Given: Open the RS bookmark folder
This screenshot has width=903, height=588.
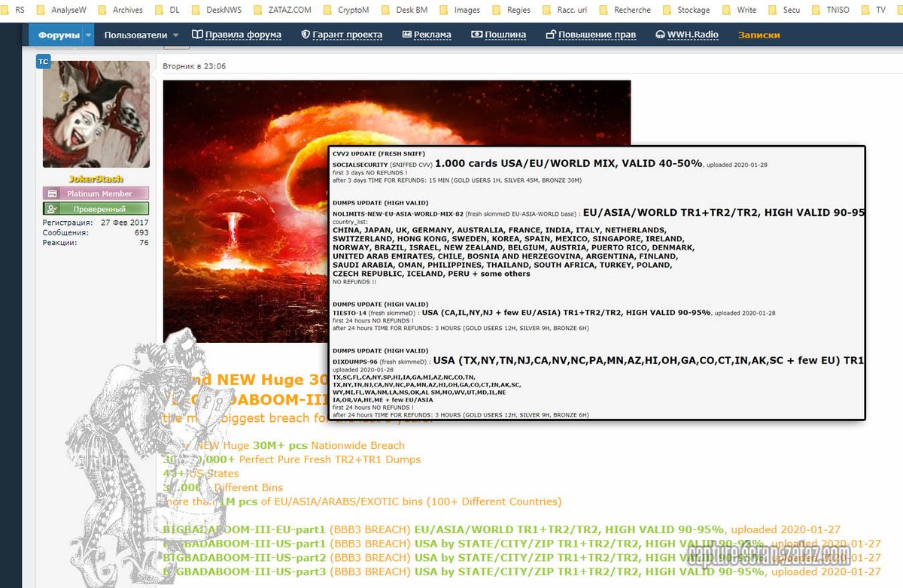Looking at the screenshot, I should pyautogui.click(x=12, y=10).
